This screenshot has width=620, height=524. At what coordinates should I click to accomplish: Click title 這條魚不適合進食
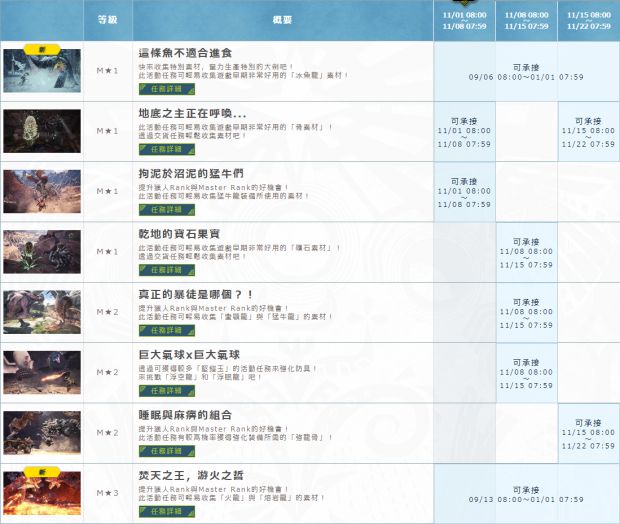[x=185, y=53]
